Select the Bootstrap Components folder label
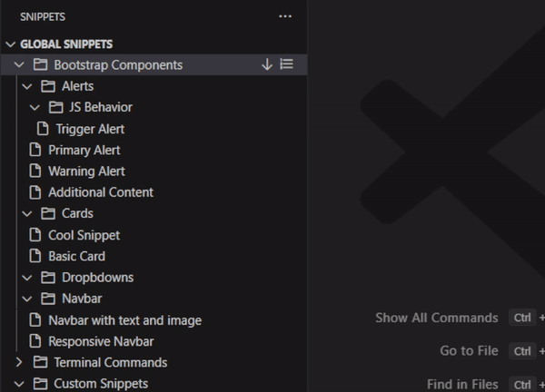This screenshot has width=545, height=392. coord(118,65)
